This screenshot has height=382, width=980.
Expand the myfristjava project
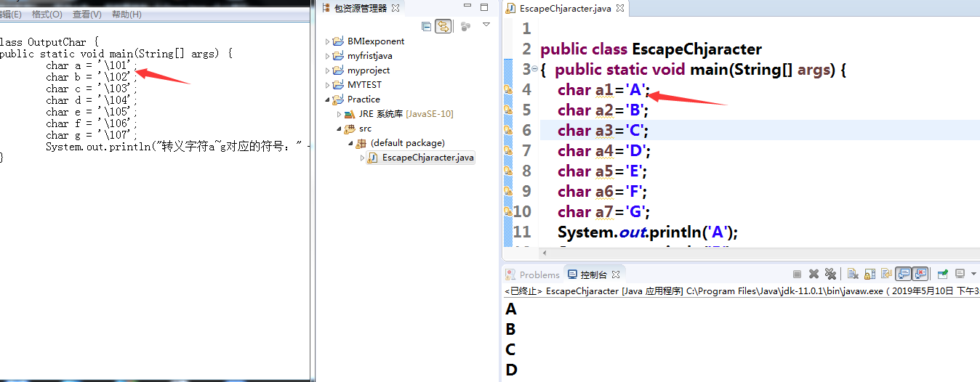coord(327,56)
